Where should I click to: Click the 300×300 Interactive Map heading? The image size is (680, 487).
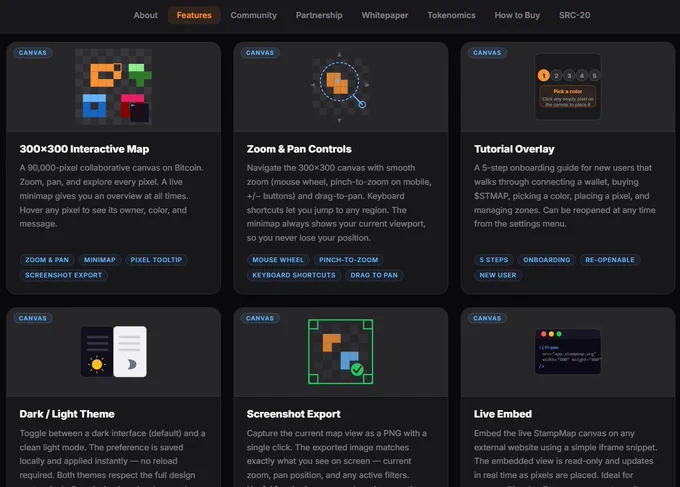[x=84, y=149]
